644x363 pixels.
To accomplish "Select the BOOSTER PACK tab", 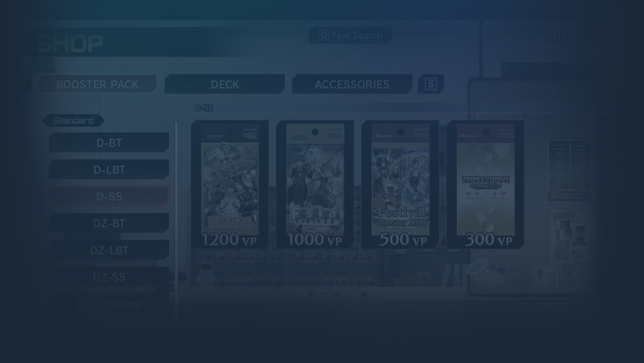I will point(97,84).
